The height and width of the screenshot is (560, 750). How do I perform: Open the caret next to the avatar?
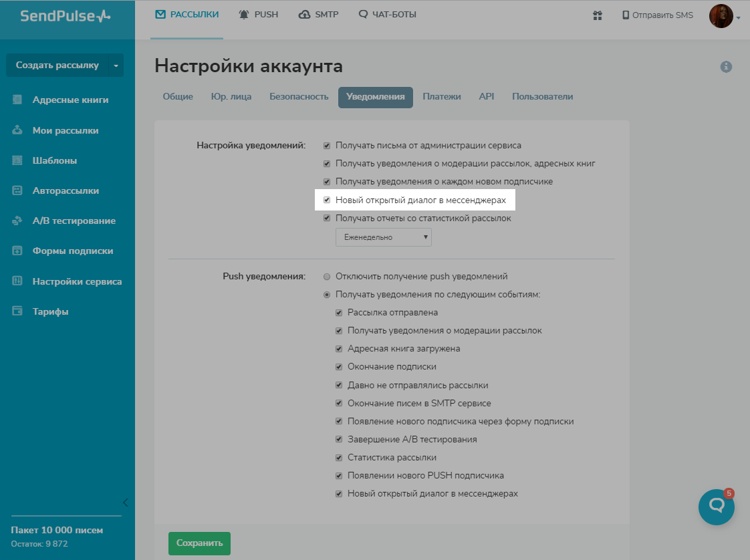point(738,17)
